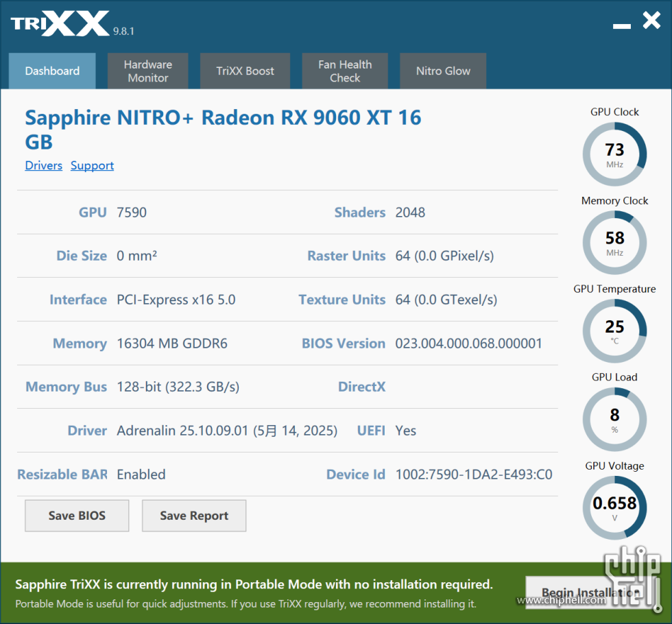Go to the Fan Health Check tab
Viewport: 672px width, 624px height.
pyautogui.click(x=344, y=71)
